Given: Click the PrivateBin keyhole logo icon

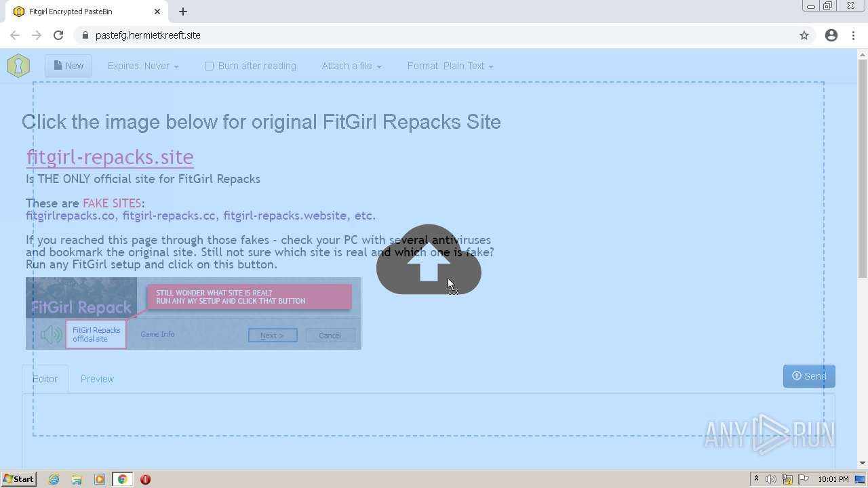Looking at the screenshot, I should tap(18, 66).
